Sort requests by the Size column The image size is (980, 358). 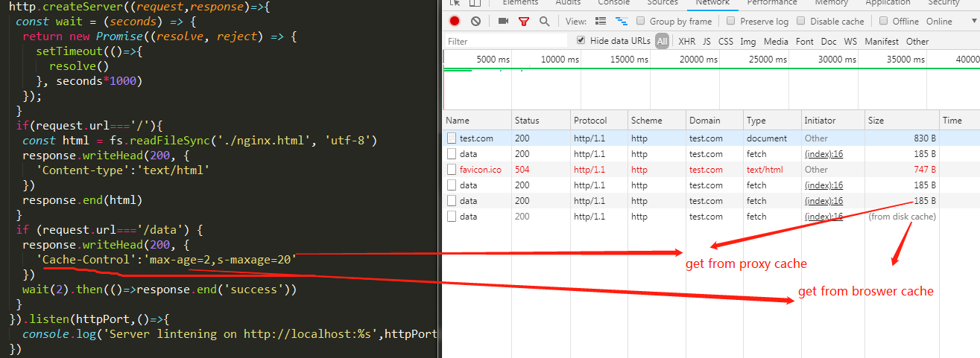point(878,121)
